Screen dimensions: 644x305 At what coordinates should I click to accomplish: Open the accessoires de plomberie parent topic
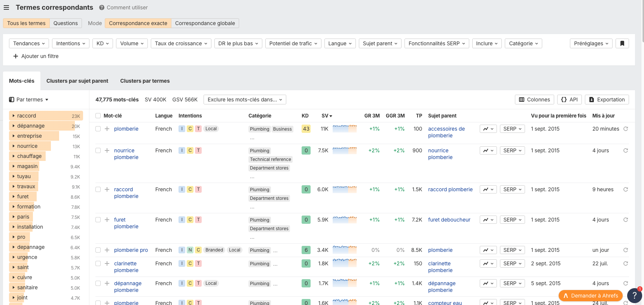tap(446, 132)
